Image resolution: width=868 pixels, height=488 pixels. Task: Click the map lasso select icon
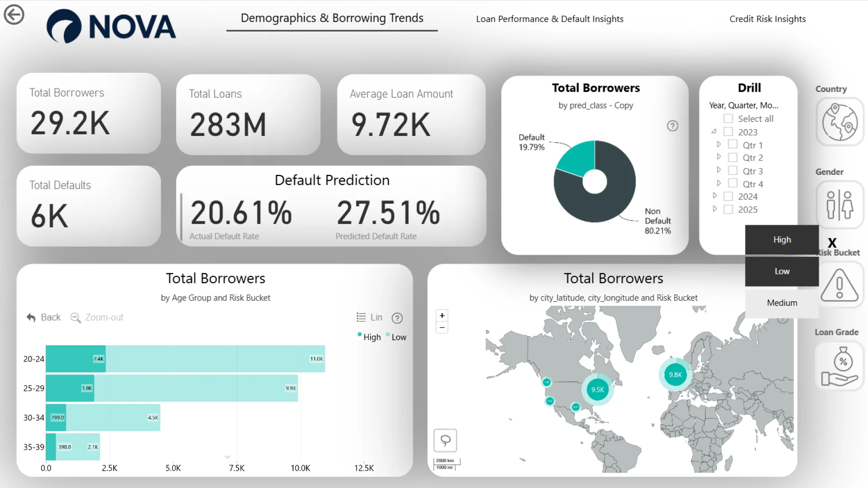tap(445, 440)
